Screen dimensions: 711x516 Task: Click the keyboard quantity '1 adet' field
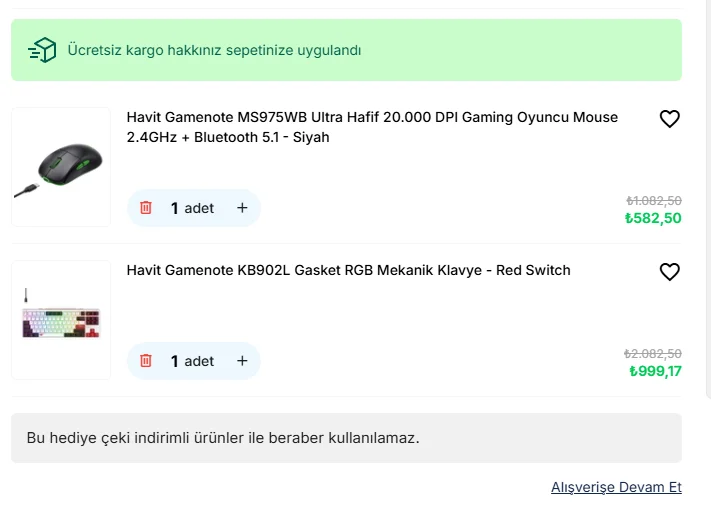click(x=192, y=361)
